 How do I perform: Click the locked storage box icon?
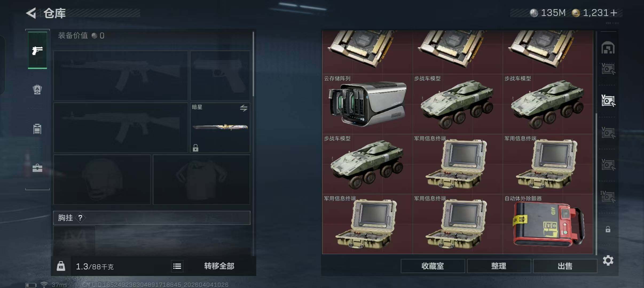(608, 229)
